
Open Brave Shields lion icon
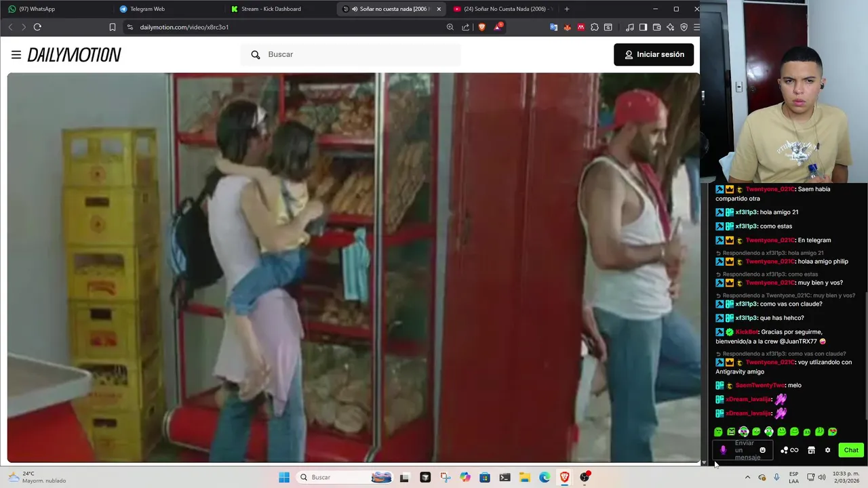482,27
